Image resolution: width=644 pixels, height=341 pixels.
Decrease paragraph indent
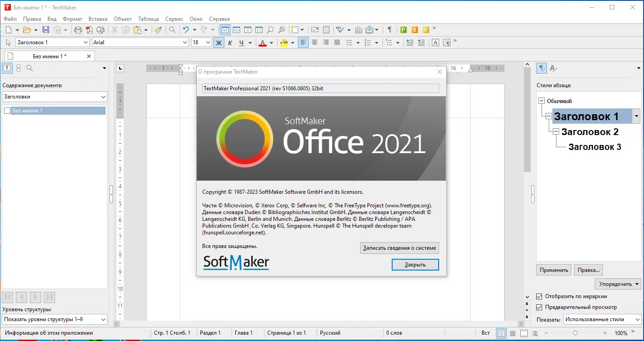tap(410, 42)
